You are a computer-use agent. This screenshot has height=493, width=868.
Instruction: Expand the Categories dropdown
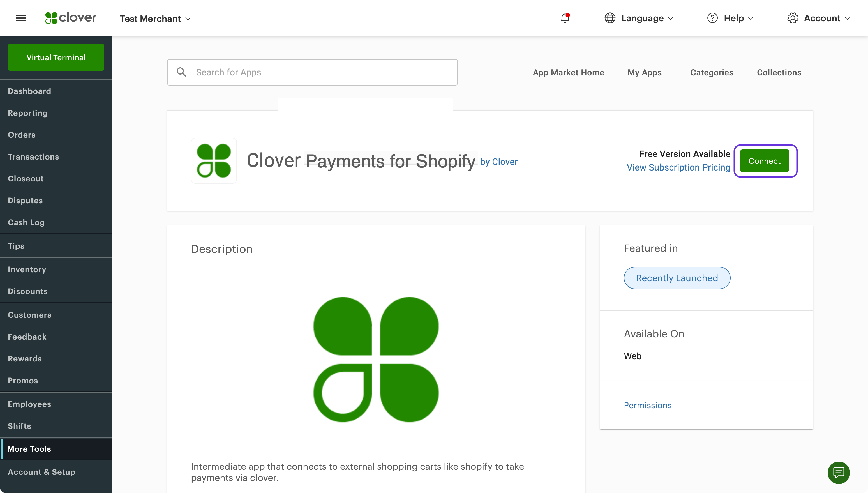[711, 72]
